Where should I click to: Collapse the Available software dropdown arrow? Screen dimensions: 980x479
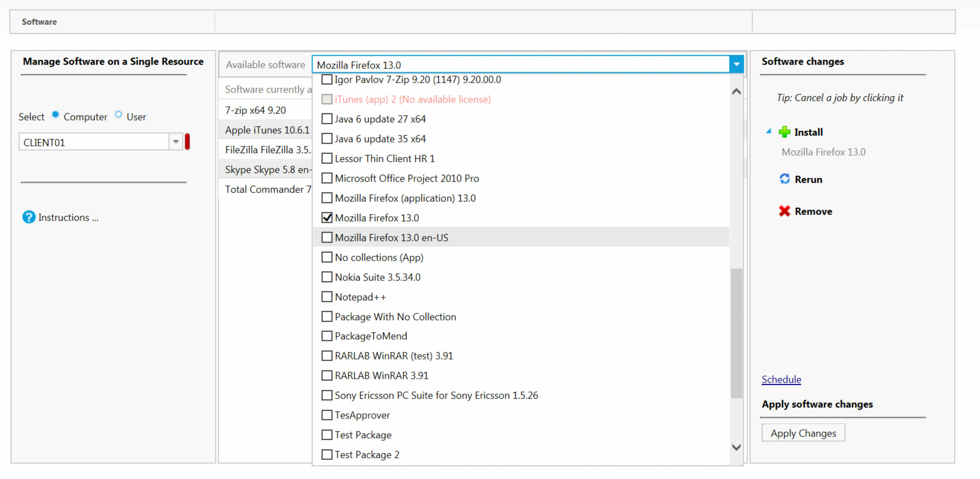point(736,64)
